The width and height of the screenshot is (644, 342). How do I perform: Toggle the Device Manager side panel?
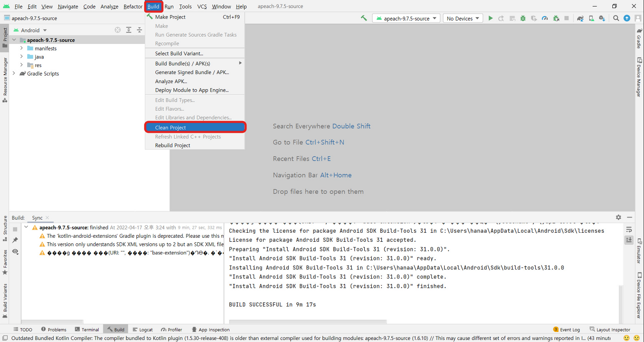(x=639, y=77)
